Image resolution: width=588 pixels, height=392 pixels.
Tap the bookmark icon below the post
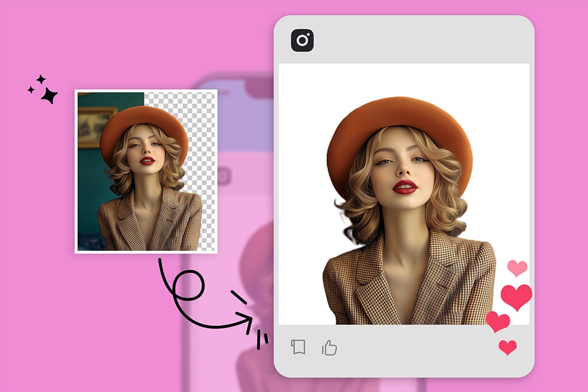point(298,347)
